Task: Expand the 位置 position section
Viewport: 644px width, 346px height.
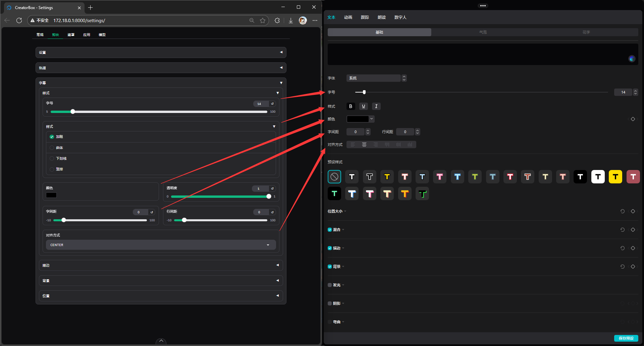Action: (161, 296)
